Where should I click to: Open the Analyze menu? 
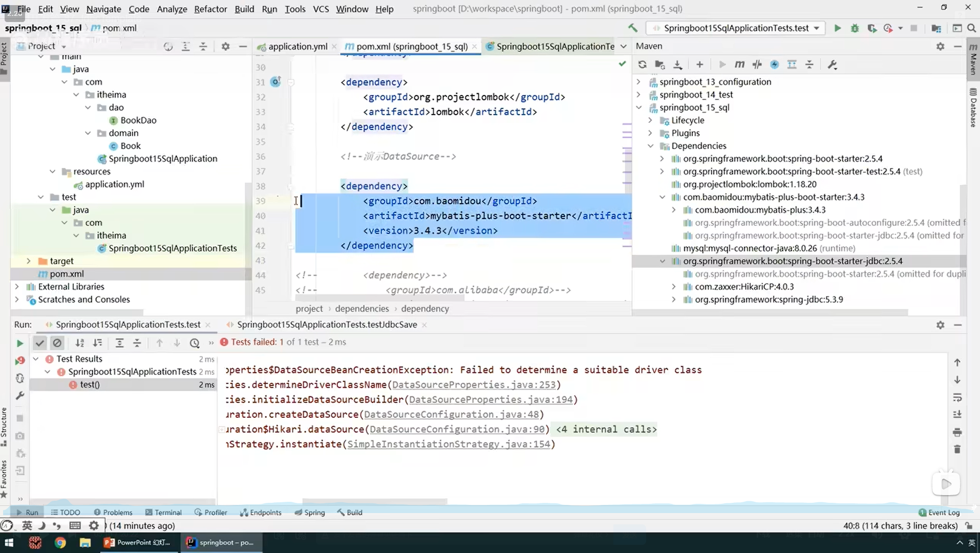pos(172,9)
